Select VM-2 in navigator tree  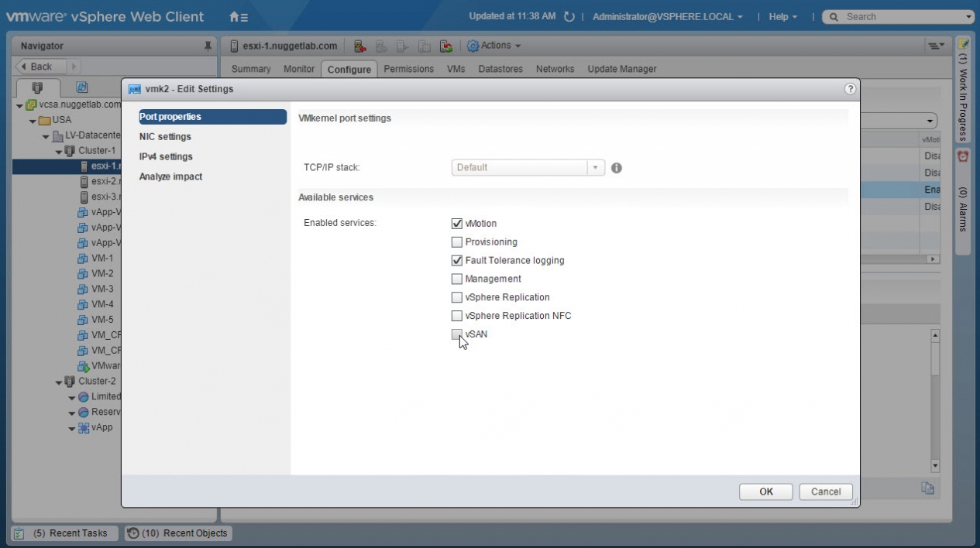(102, 273)
